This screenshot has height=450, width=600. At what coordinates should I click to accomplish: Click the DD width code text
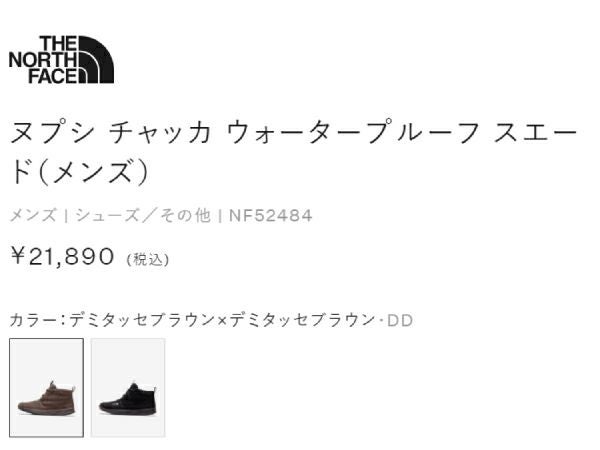pos(400,320)
